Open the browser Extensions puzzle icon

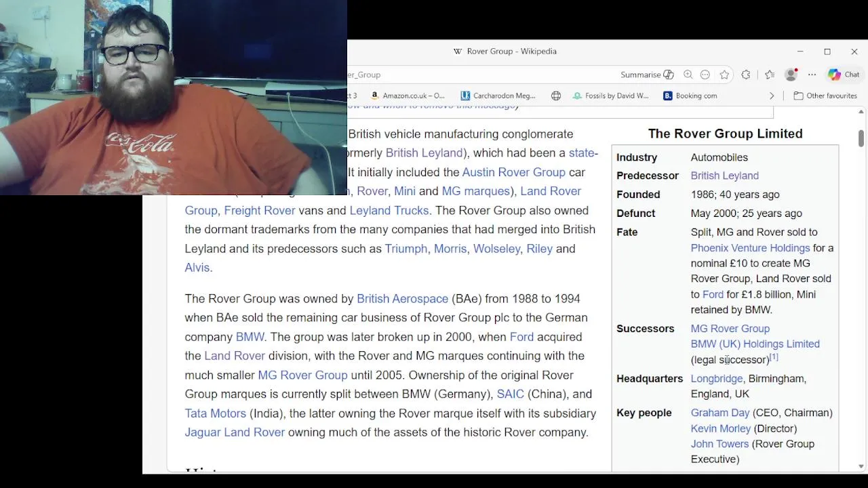tap(746, 75)
